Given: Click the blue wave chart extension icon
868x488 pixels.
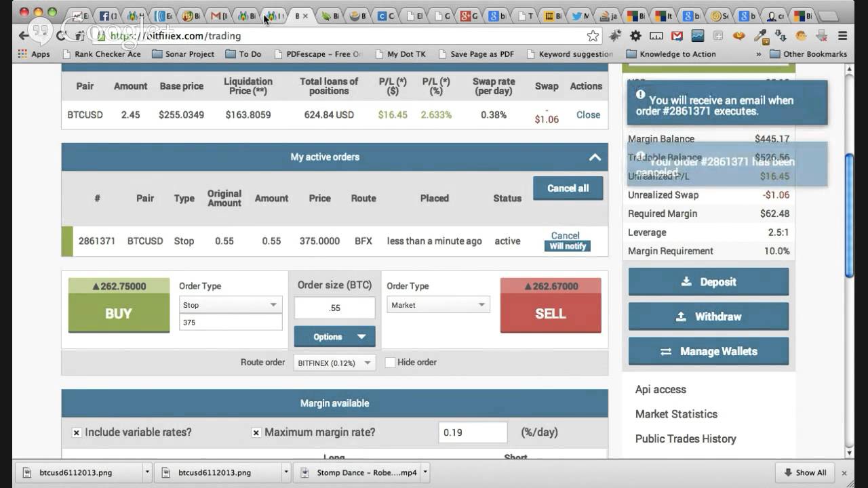Looking at the screenshot, I should tap(698, 36).
